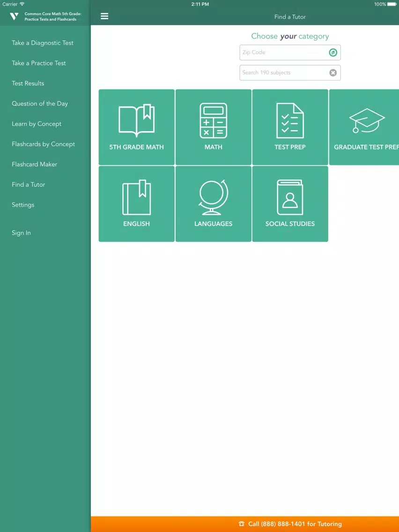Open Question of the Day
The width and height of the screenshot is (399, 532).
click(x=40, y=104)
